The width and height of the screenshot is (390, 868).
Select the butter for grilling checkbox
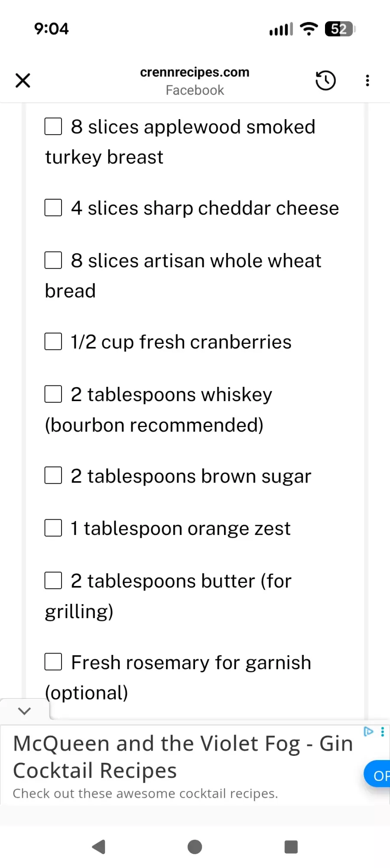coord(53,581)
